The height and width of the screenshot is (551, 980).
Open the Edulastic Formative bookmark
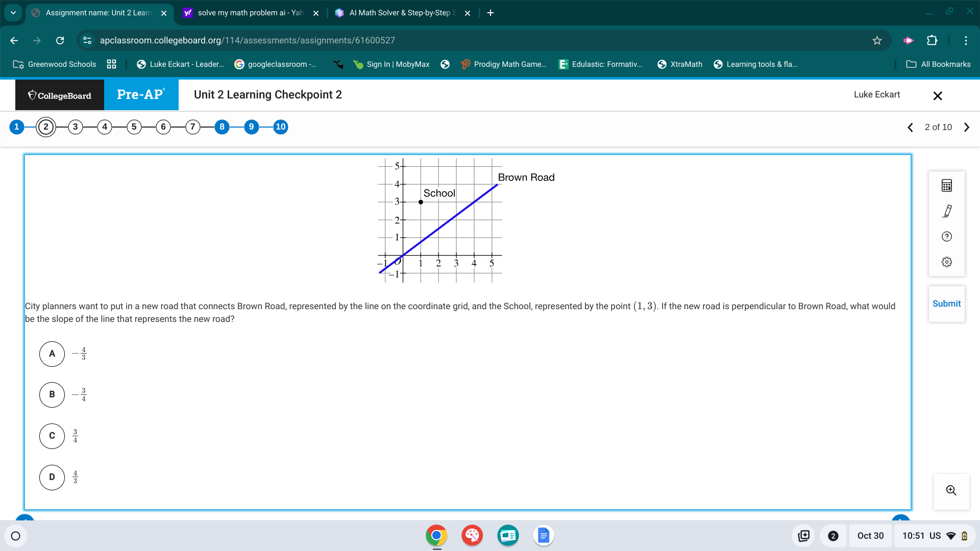coord(601,64)
